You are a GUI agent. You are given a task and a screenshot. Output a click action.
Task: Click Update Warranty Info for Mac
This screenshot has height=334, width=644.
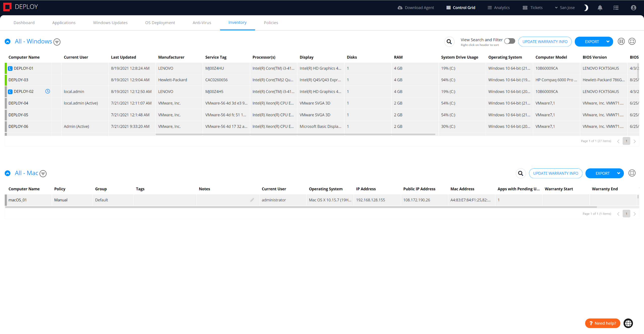coord(555,173)
